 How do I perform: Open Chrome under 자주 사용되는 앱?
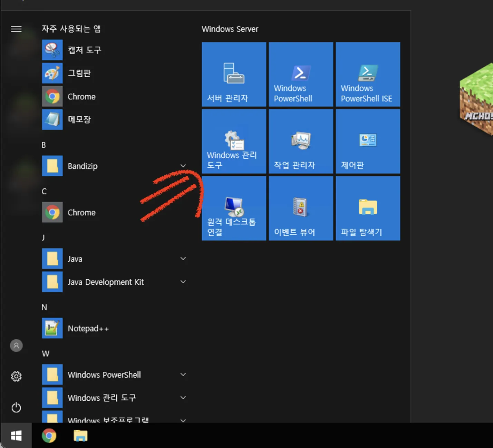coord(114,96)
